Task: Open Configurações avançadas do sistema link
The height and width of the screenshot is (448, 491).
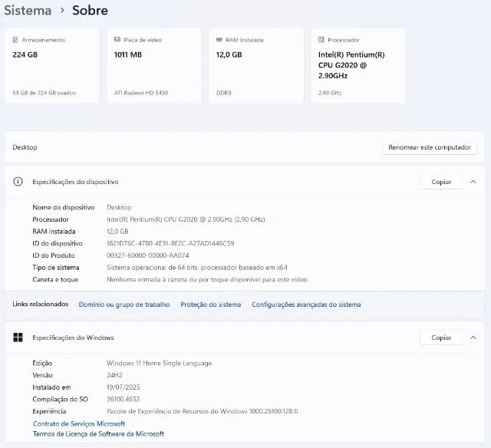Action: 306,305
